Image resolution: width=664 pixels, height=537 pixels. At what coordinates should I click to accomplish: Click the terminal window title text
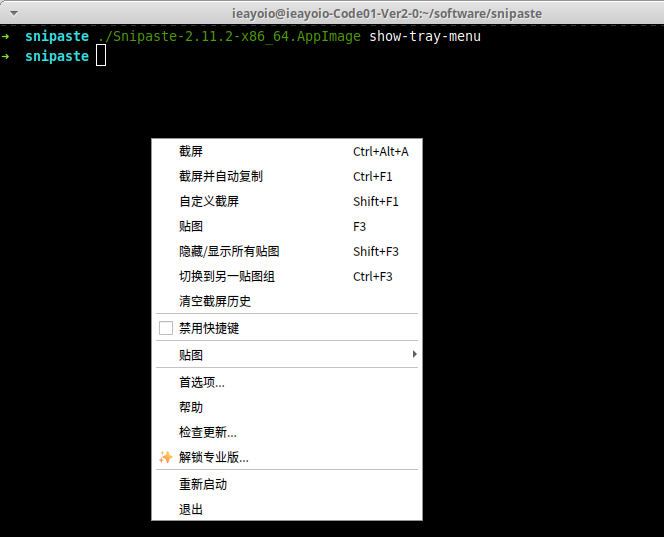click(x=387, y=14)
